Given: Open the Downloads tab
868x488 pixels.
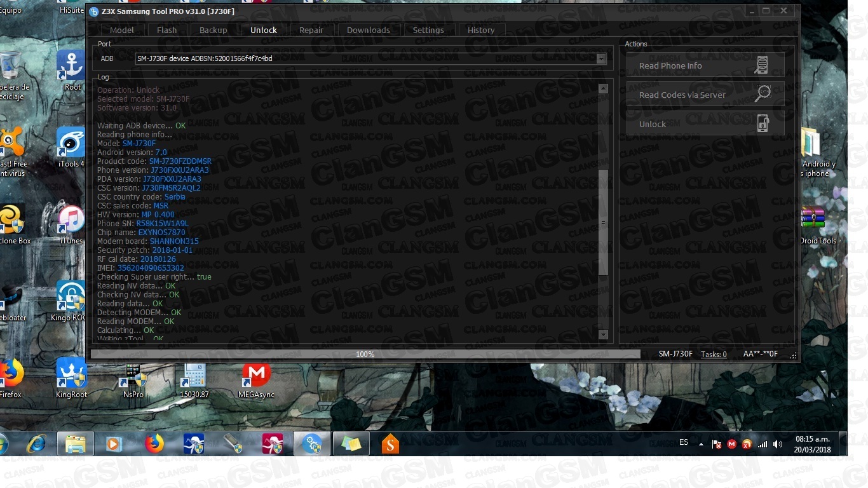Looking at the screenshot, I should (x=368, y=30).
